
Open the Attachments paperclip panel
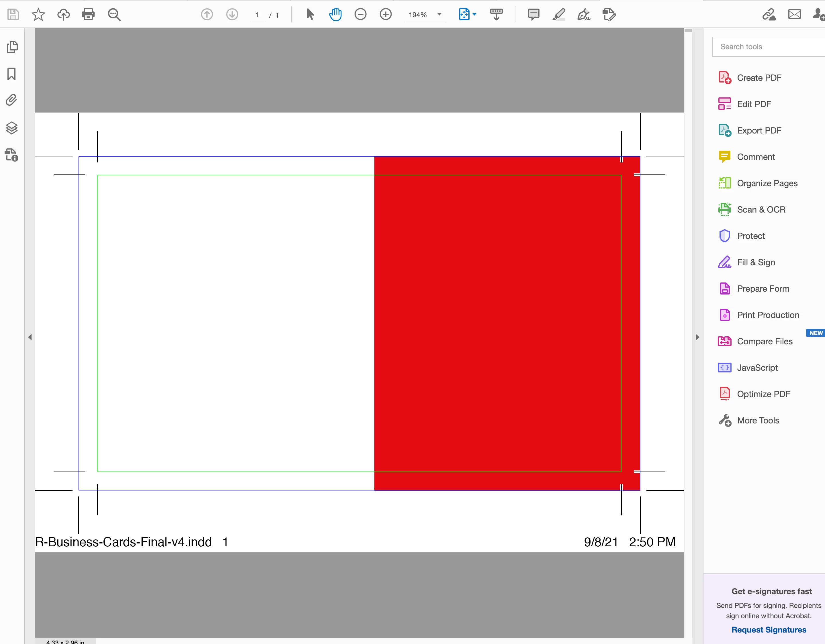(x=12, y=100)
